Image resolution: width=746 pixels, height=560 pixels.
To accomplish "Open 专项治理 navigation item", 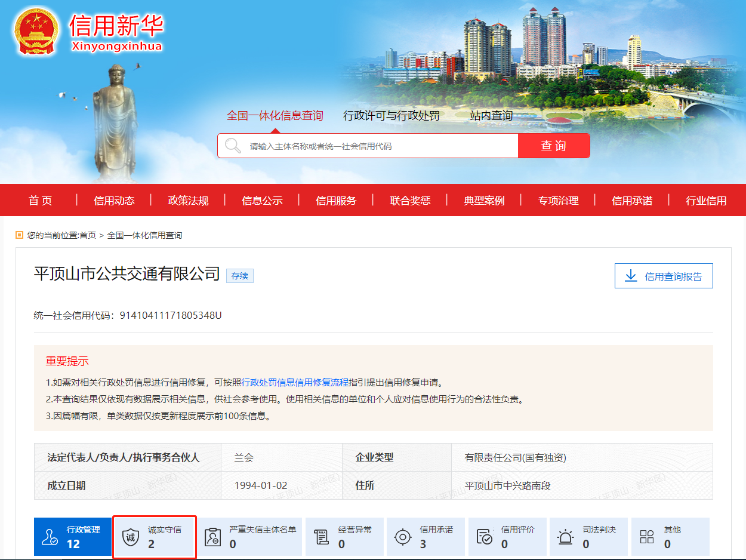I will (558, 201).
